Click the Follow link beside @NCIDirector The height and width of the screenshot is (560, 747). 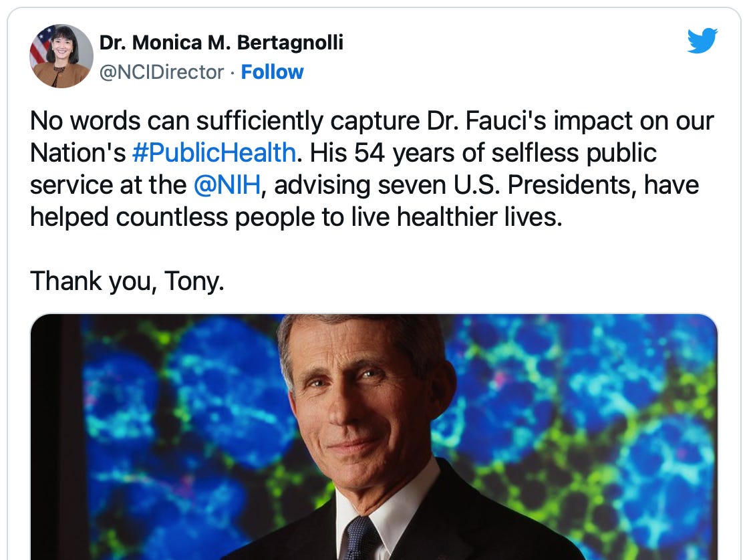click(x=272, y=72)
